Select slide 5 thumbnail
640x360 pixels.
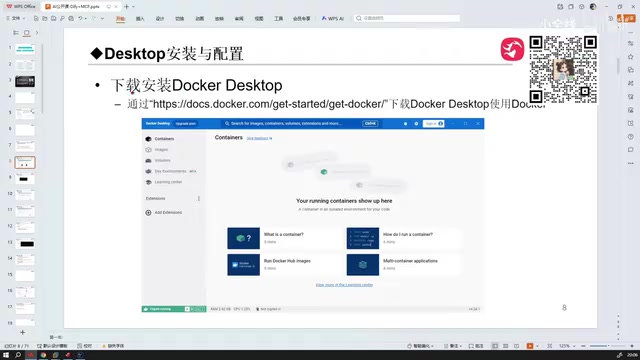[25, 114]
